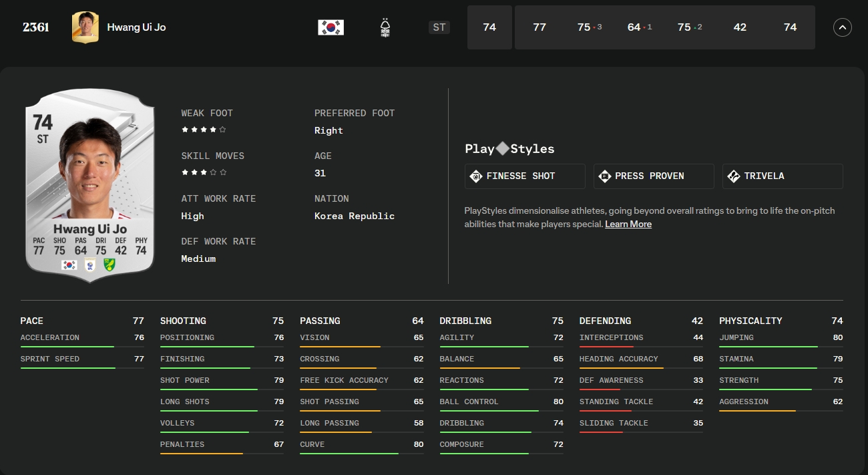Collapse the Hwang Ui Jo player row
Viewport: 868px width, 475px height.
point(843,27)
